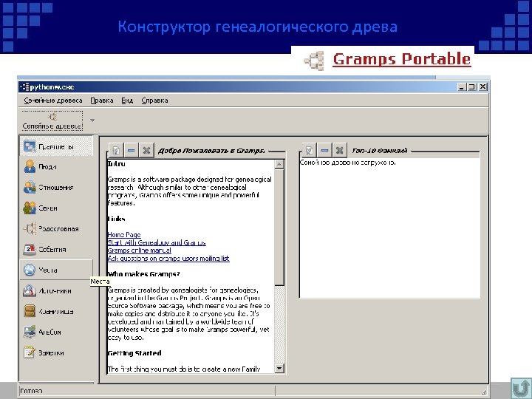The height and width of the screenshot is (399, 532).
Task: Open the Люди (People) sidebar view
Action: (56, 167)
